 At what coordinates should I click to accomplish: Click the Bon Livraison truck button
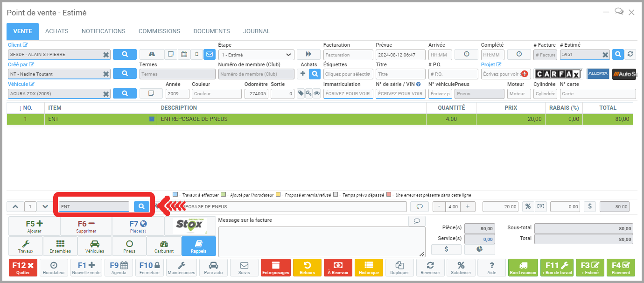[523, 268]
